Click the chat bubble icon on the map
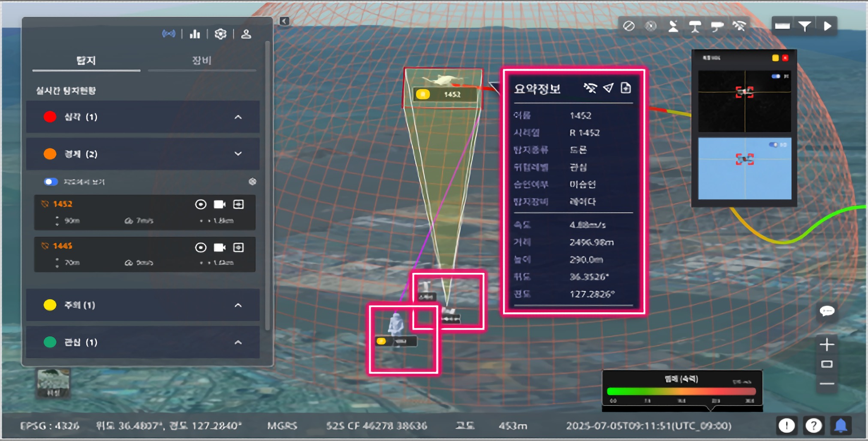The height and width of the screenshot is (441, 868). [x=827, y=311]
